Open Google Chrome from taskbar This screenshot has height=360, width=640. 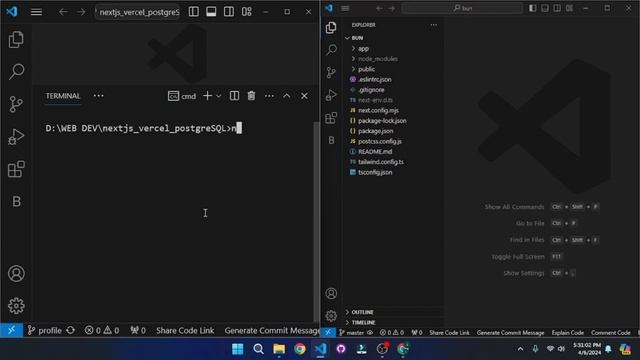point(300,349)
